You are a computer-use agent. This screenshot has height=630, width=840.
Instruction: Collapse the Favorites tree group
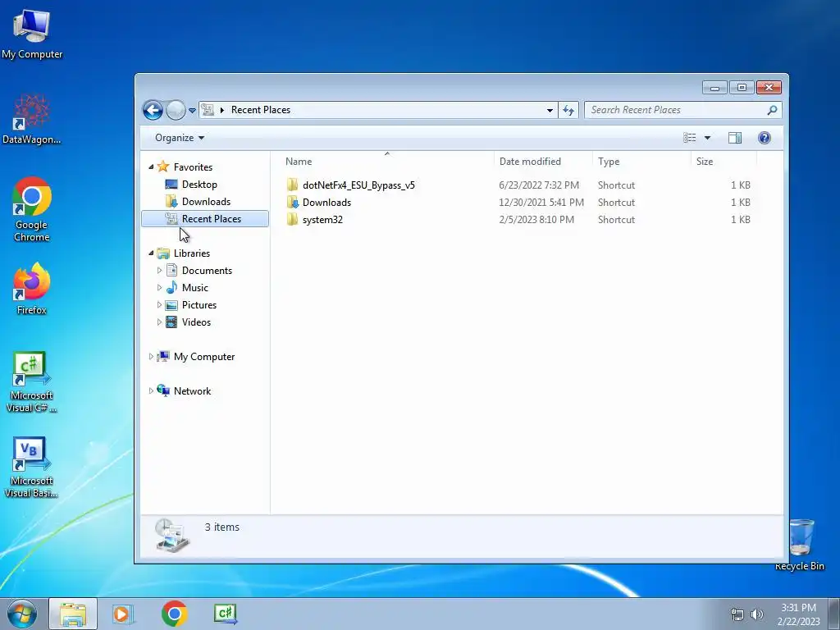click(x=151, y=167)
